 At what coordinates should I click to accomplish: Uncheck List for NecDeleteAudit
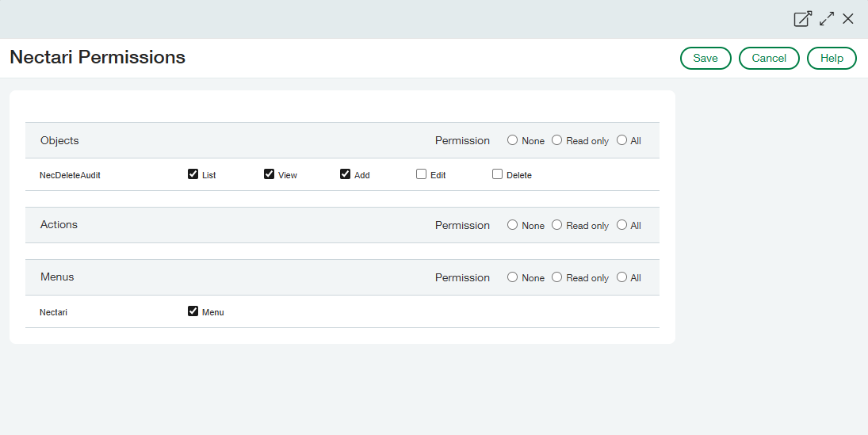point(193,174)
